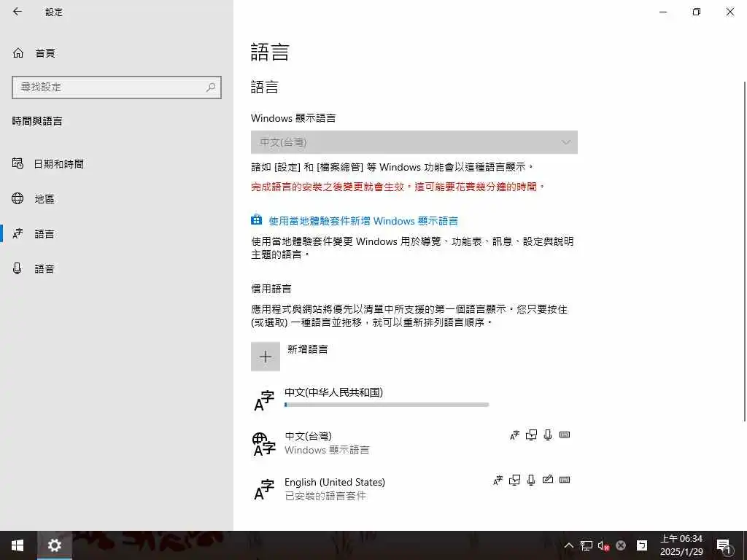
Task: Show hidden tray icons chevron
Action: point(569,545)
